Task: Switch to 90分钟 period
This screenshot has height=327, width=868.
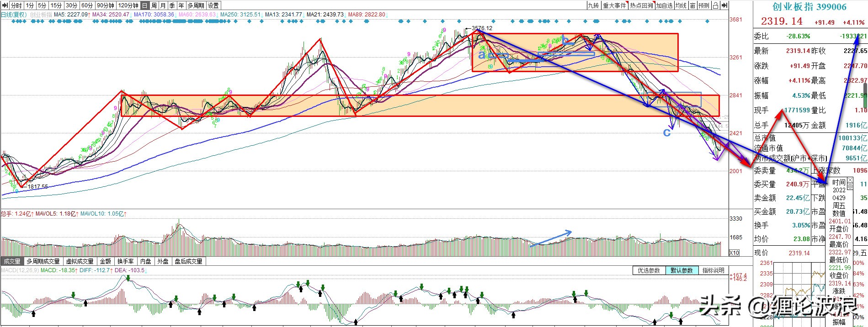Action: click(106, 5)
